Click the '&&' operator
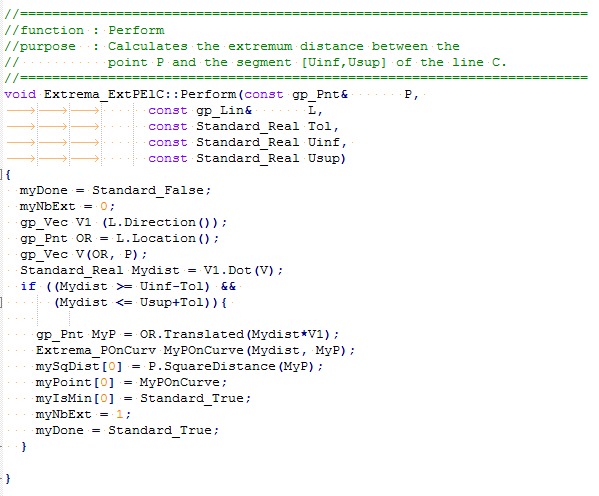The width and height of the screenshot is (599, 496). [x=228, y=286]
